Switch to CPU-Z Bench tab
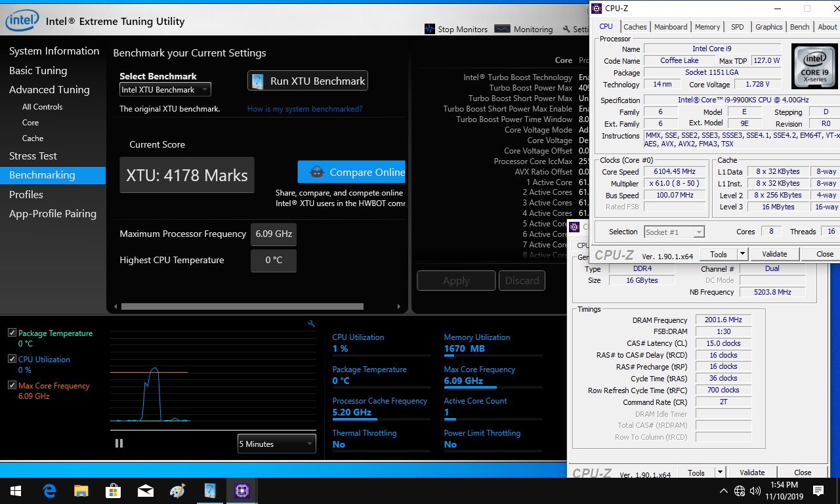Image resolution: width=840 pixels, height=504 pixels. [x=799, y=27]
